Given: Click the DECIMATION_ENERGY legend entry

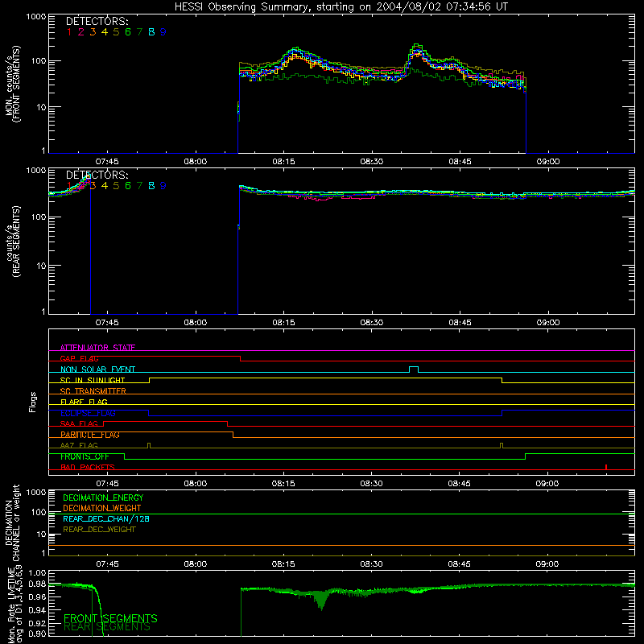Looking at the screenshot, I should click(x=103, y=497).
